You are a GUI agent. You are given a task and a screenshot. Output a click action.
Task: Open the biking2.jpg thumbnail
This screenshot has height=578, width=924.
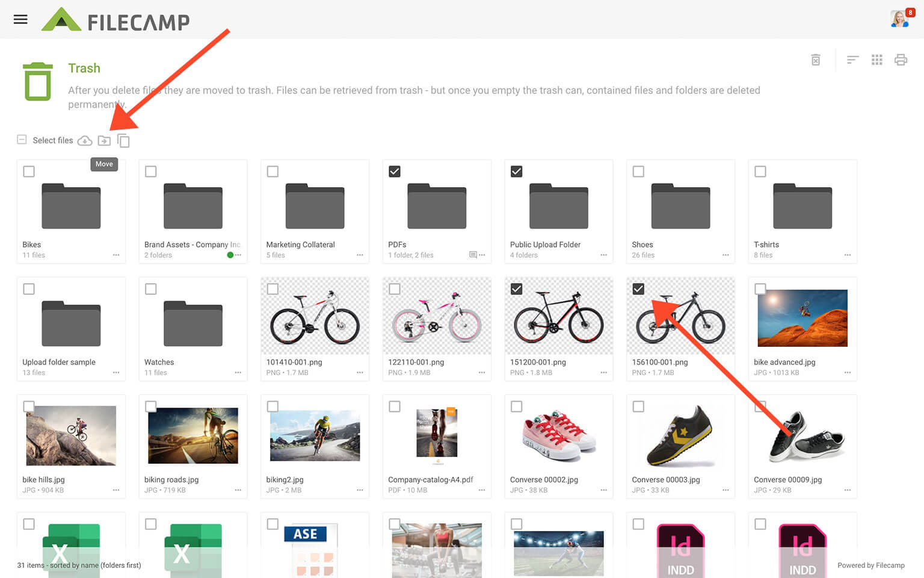pos(315,436)
